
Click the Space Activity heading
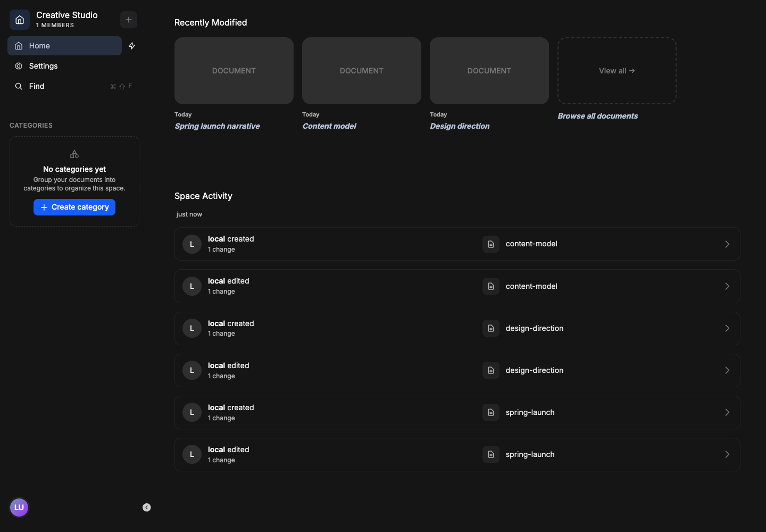pyautogui.click(x=203, y=196)
